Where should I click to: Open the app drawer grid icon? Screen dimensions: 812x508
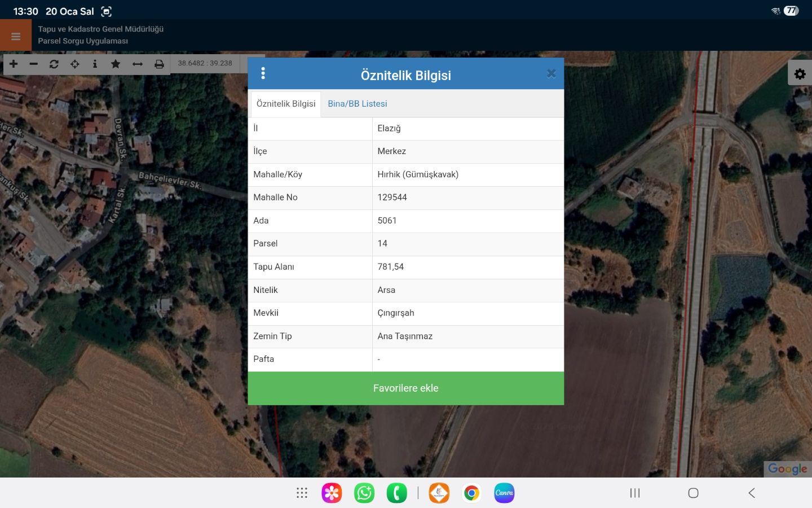(302, 493)
